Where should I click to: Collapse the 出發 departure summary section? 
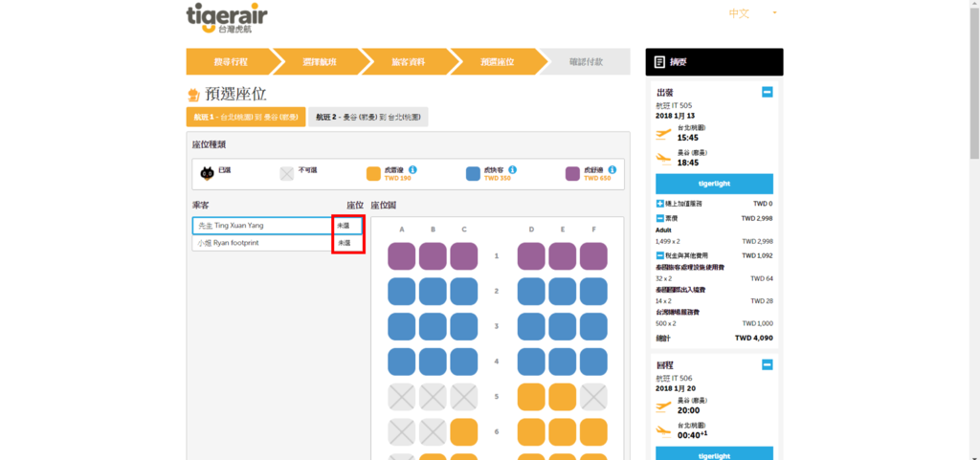(x=767, y=93)
